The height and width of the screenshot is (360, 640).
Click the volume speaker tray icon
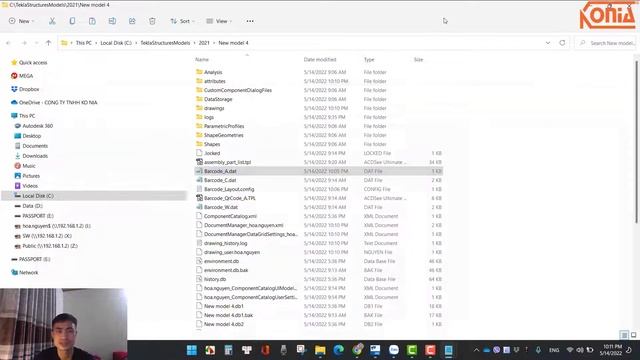click(x=580, y=350)
